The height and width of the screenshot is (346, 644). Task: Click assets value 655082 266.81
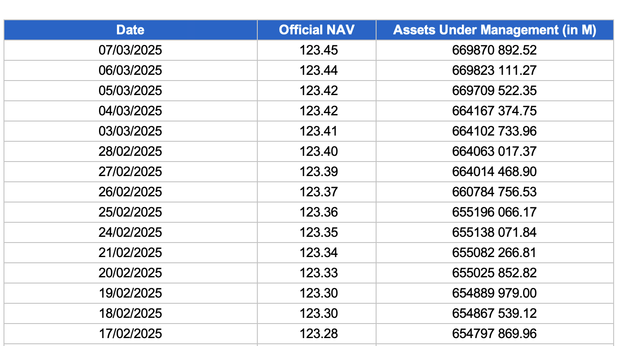tap(494, 253)
